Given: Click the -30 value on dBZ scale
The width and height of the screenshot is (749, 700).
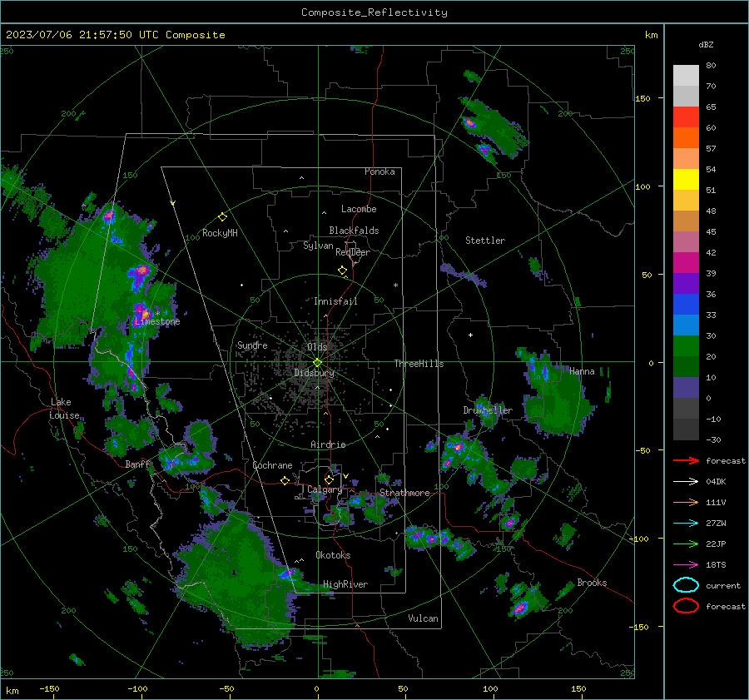Looking at the screenshot, I should (713, 439).
